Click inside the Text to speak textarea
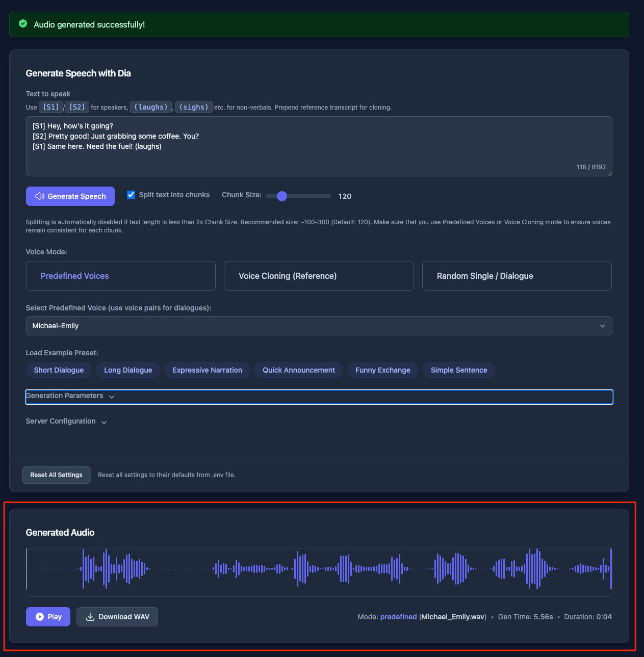 pyautogui.click(x=319, y=146)
